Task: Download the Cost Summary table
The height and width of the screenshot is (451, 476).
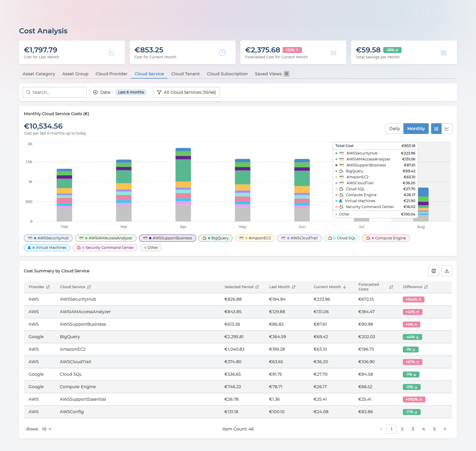Action: point(447,271)
